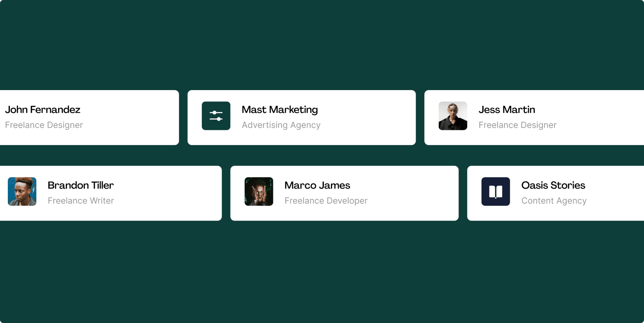Click the Mast Marketing title
Image resolution: width=644 pixels, height=323 pixels.
tap(280, 110)
